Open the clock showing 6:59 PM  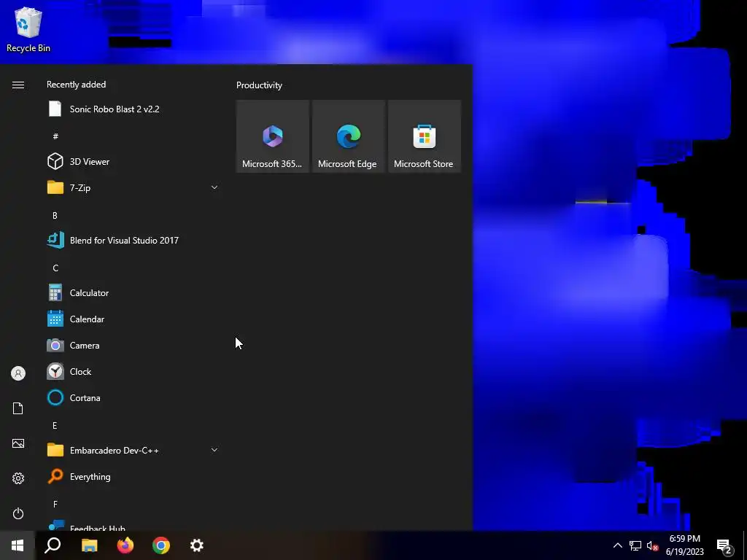pos(684,545)
